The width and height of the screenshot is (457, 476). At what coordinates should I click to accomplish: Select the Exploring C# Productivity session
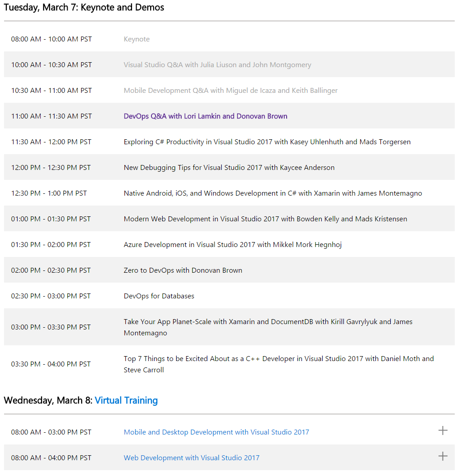click(x=267, y=142)
